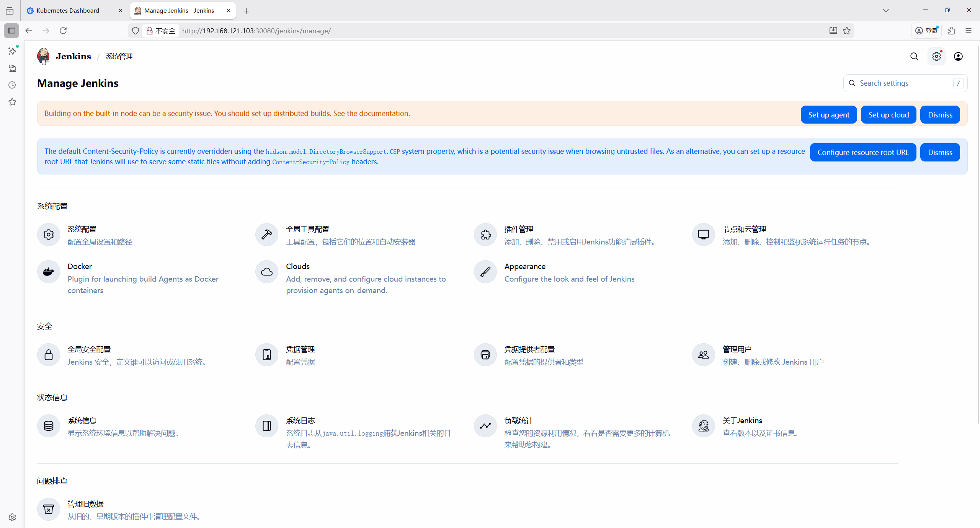Click the load statistics graph icon
This screenshot has height=528, width=980.
(x=485, y=426)
